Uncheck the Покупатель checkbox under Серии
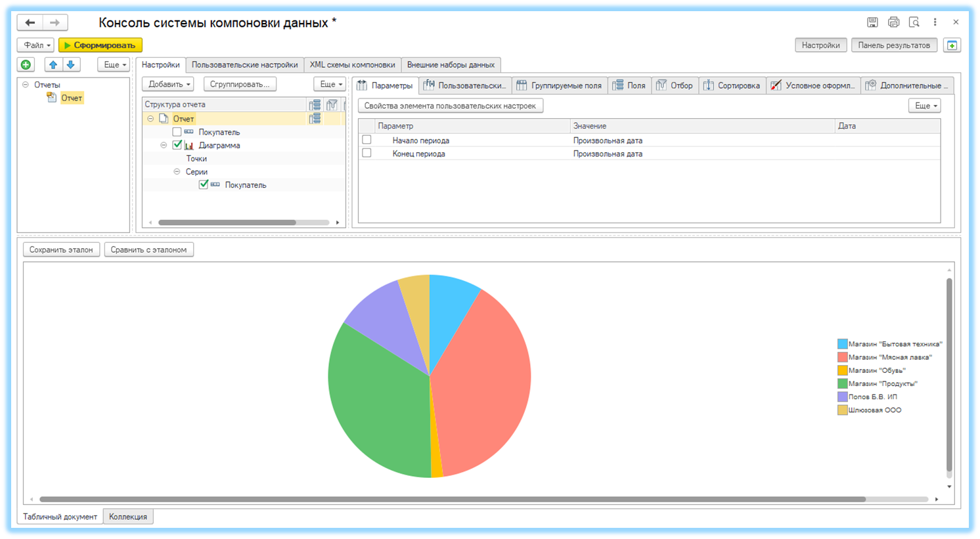Image resolution: width=980 pixels, height=539 pixels. coord(204,184)
